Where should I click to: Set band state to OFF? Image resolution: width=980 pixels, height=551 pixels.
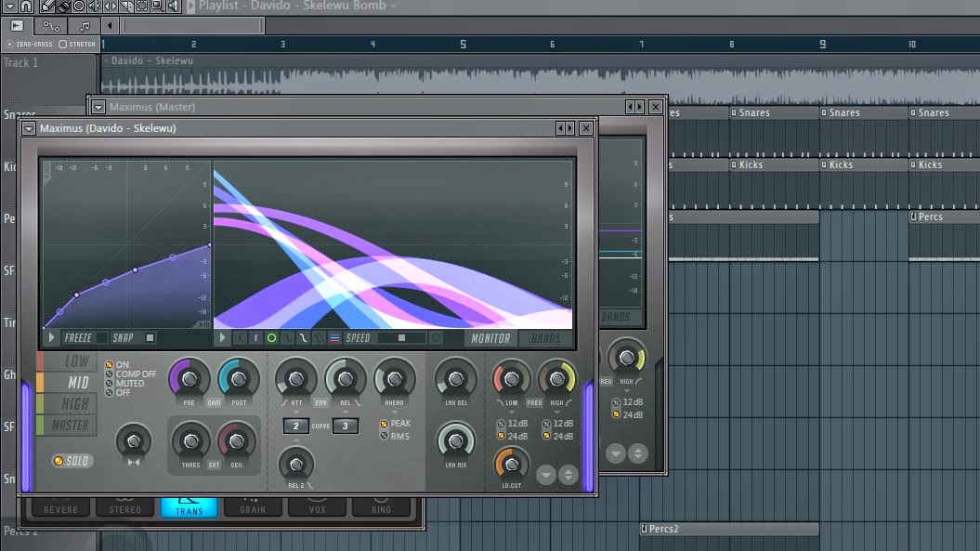point(118,393)
